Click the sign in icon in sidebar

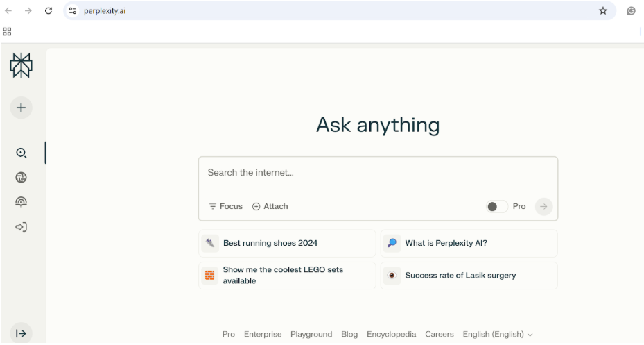pos(21,227)
